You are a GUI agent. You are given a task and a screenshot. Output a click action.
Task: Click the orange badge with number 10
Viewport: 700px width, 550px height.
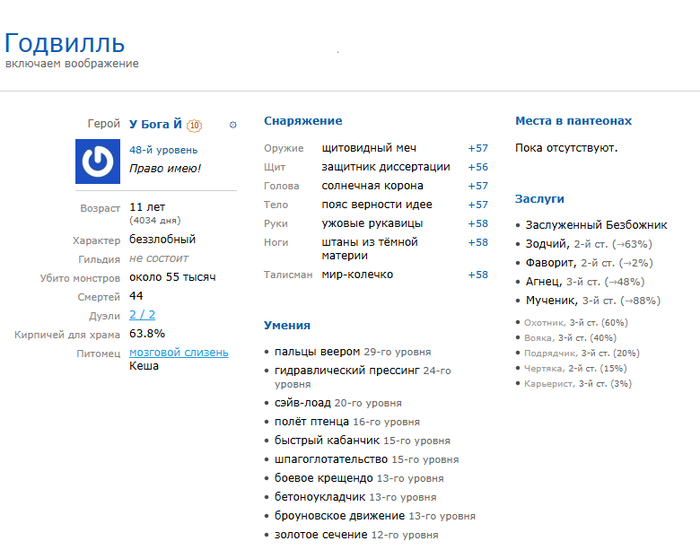[194, 125]
